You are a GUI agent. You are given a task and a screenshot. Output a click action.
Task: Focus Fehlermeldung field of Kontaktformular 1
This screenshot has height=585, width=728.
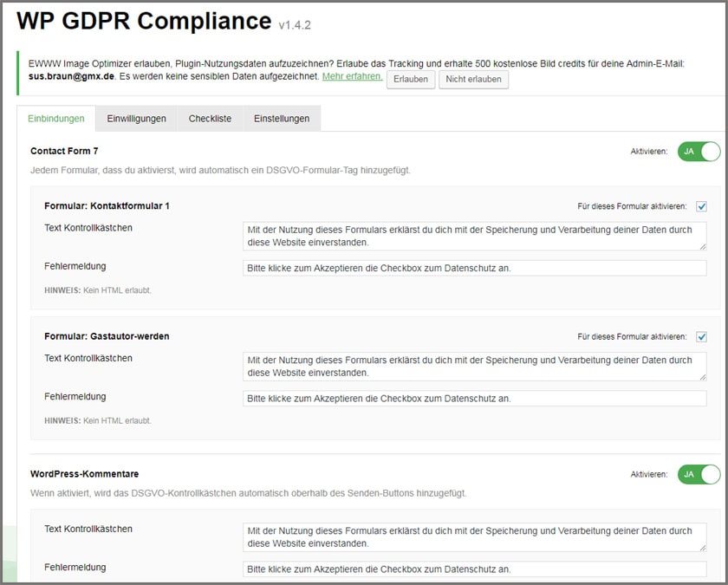pyautogui.click(x=474, y=268)
